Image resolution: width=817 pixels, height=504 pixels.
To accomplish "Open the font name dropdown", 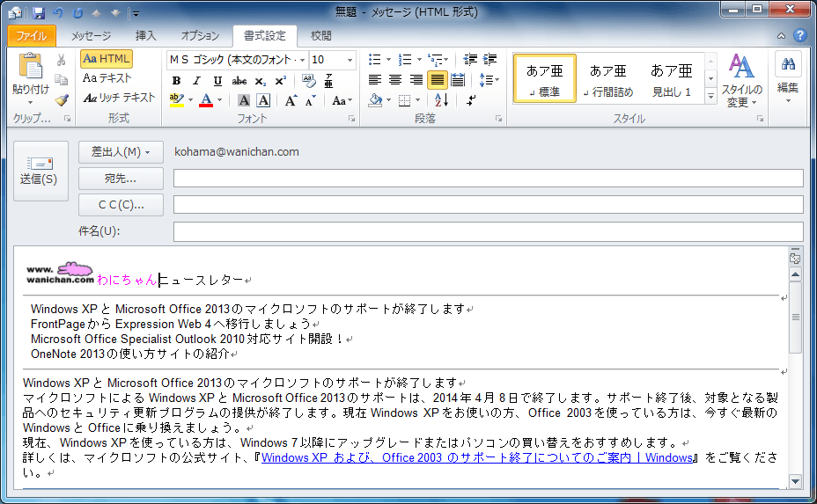I will click(302, 60).
